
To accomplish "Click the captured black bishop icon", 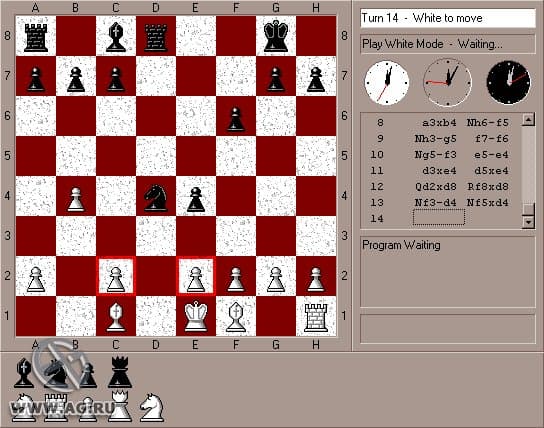I will click(24, 373).
